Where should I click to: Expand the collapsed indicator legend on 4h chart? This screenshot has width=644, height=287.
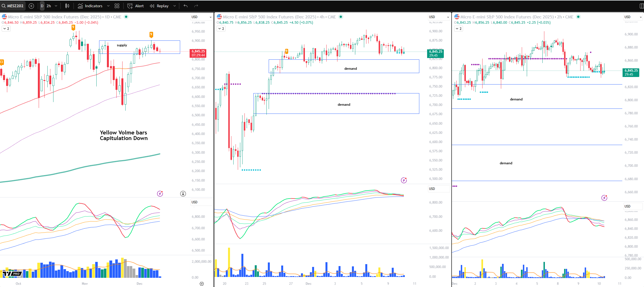tap(221, 29)
